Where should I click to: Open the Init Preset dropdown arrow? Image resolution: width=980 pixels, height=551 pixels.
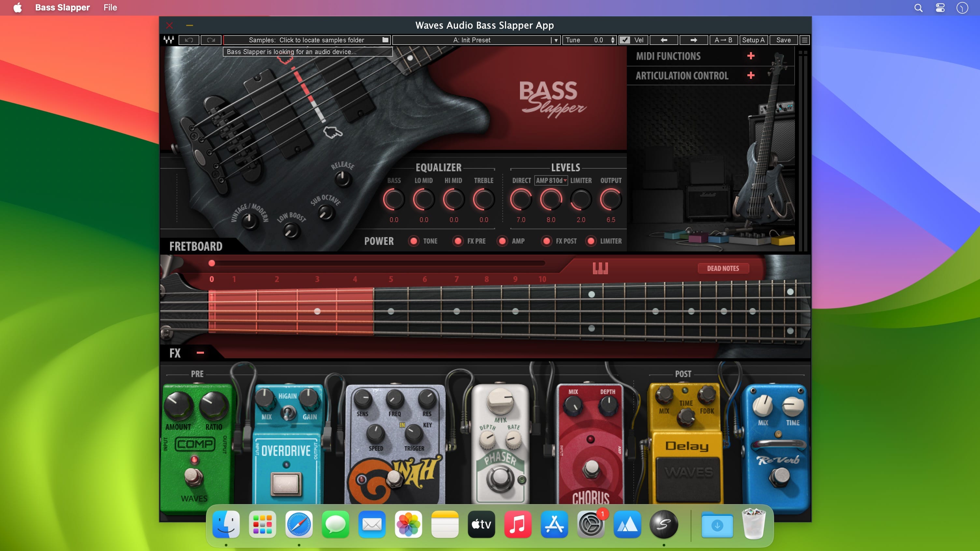pyautogui.click(x=556, y=40)
